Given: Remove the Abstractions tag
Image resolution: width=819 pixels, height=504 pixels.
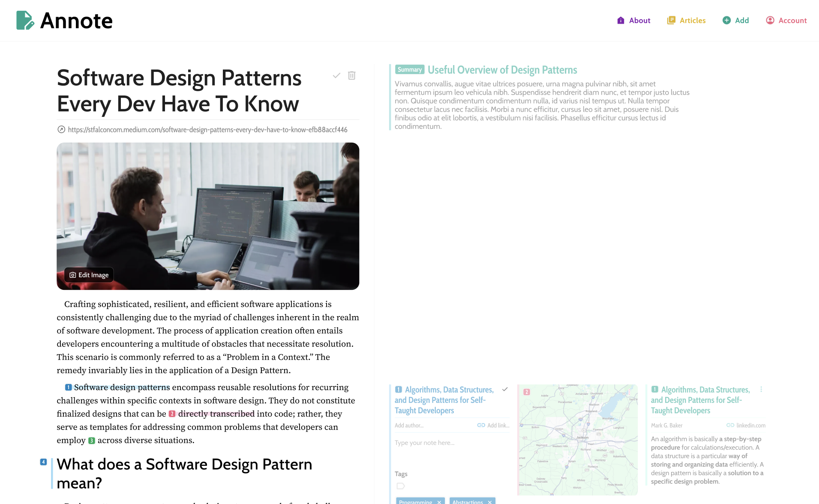Looking at the screenshot, I should 489,502.
